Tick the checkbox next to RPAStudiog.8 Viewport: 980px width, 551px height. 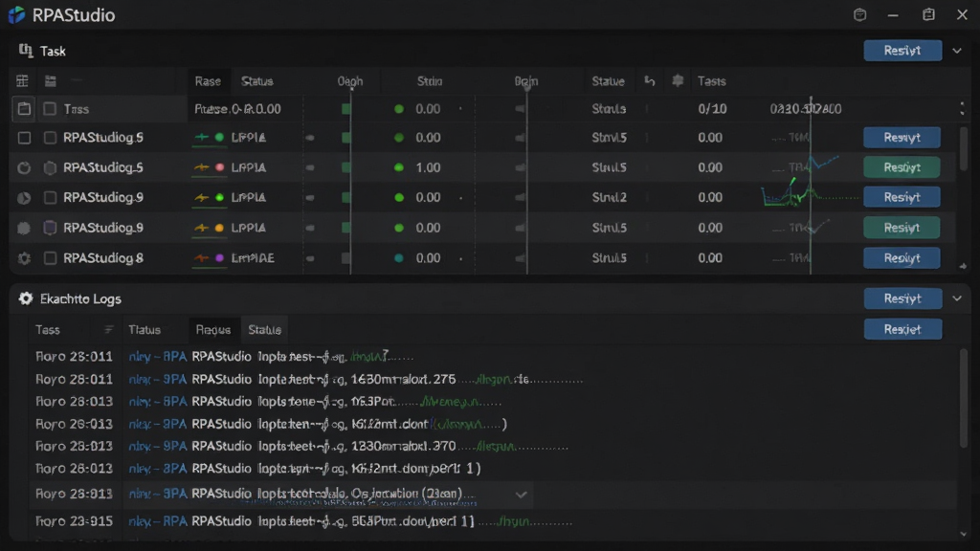(x=50, y=258)
